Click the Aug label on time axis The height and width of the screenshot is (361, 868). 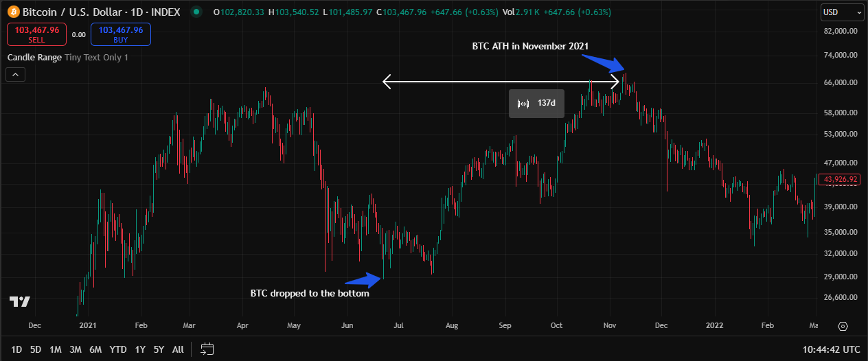(x=451, y=326)
